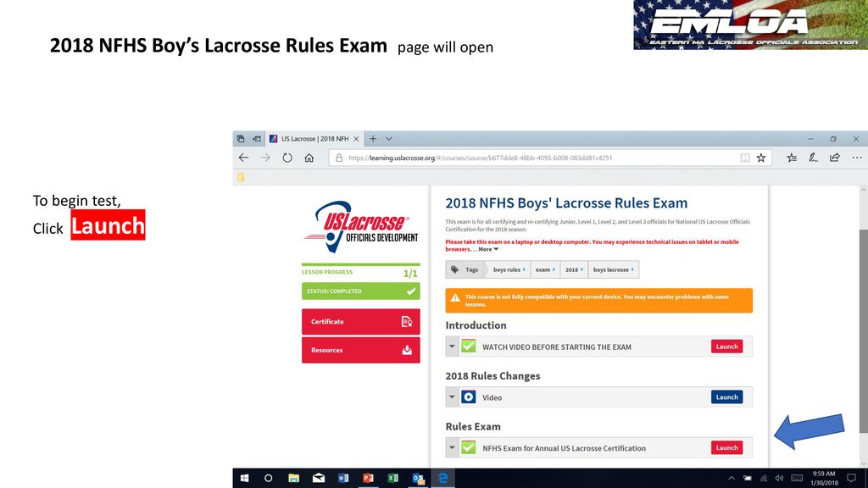868x488 pixels.
Task: Refresh the page with the reload icon
Action: pyautogui.click(x=287, y=158)
